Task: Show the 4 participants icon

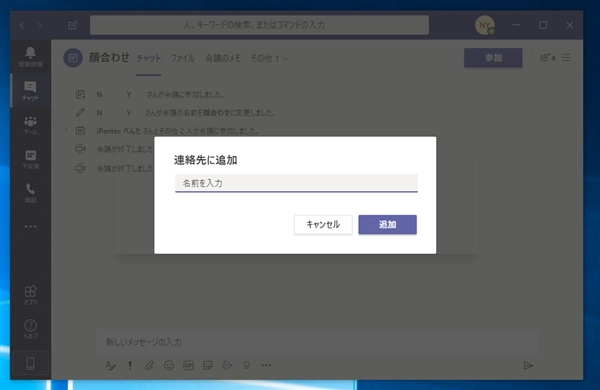Action: coord(547,58)
